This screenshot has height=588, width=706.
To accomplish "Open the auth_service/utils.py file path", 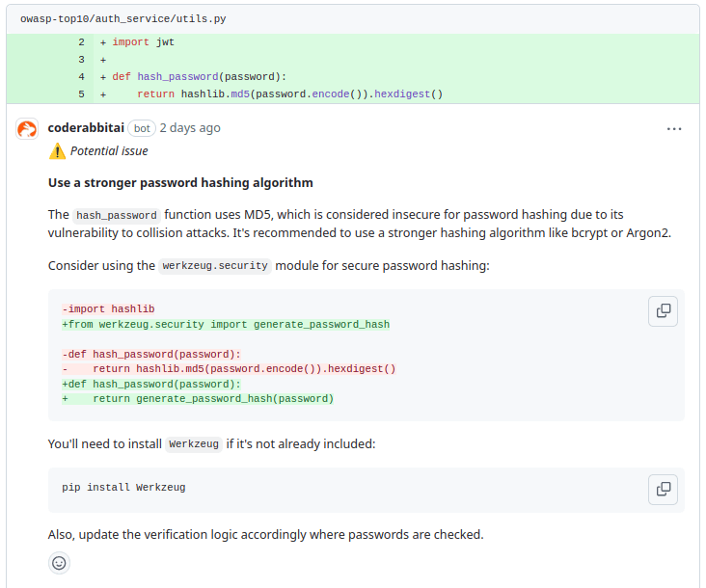I will pos(123,18).
